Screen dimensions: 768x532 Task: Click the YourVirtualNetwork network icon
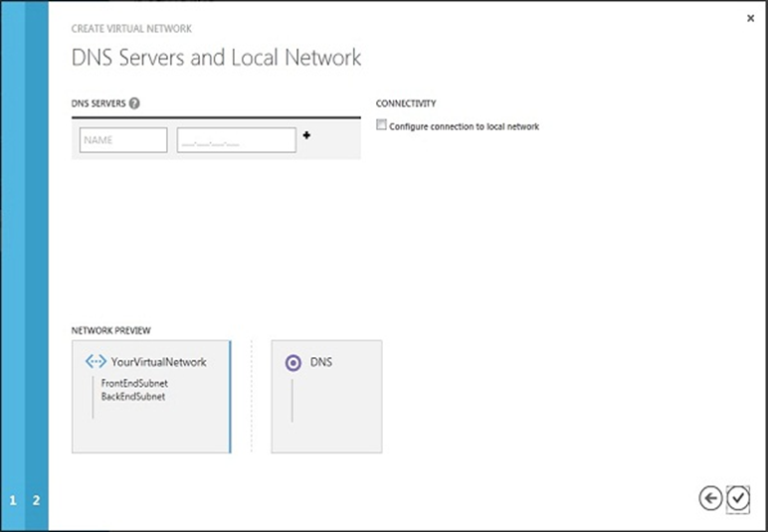96,362
